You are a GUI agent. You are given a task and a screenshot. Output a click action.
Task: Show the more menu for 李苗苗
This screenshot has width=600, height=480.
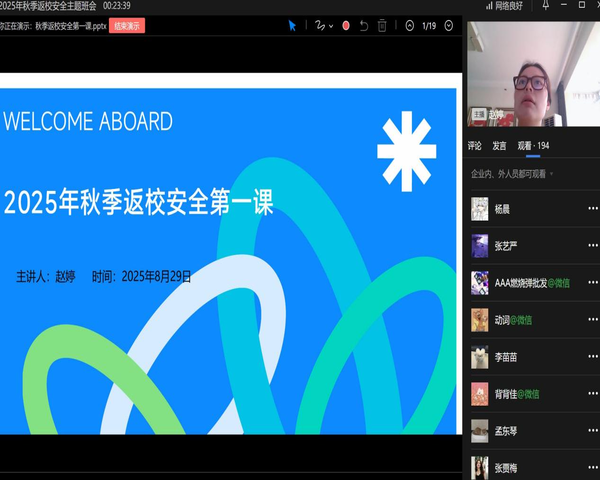(x=592, y=357)
